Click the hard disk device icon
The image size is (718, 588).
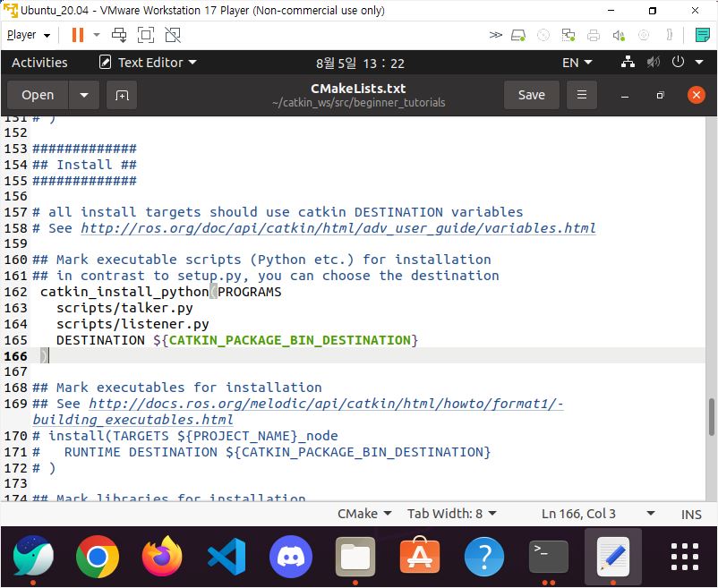[517, 35]
